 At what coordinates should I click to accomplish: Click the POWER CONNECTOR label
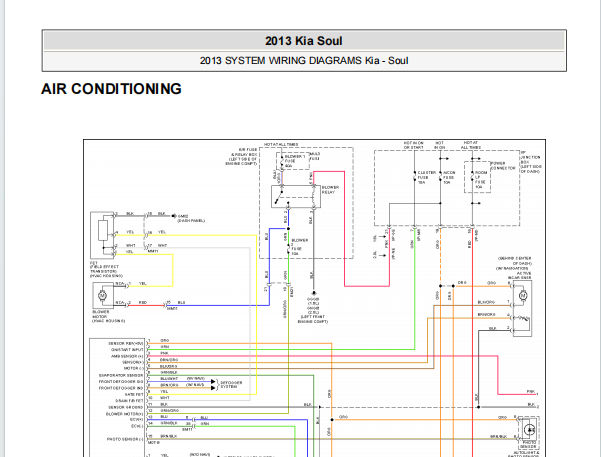503,166
